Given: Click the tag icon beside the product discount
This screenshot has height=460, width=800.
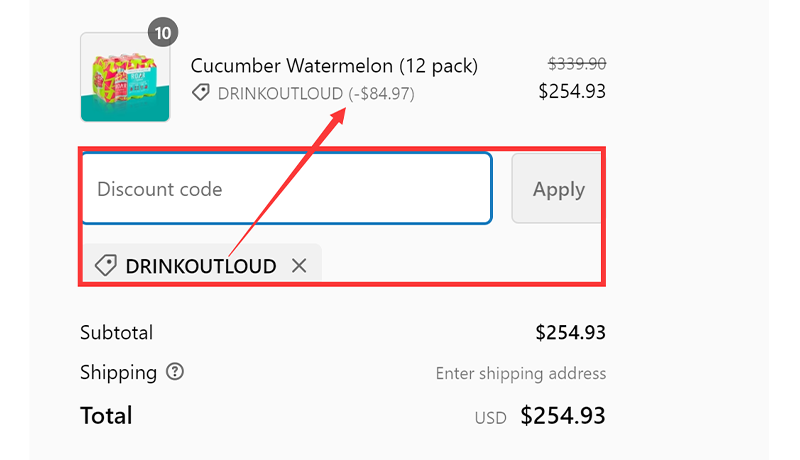Looking at the screenshot, I should [x=201, y=93].
